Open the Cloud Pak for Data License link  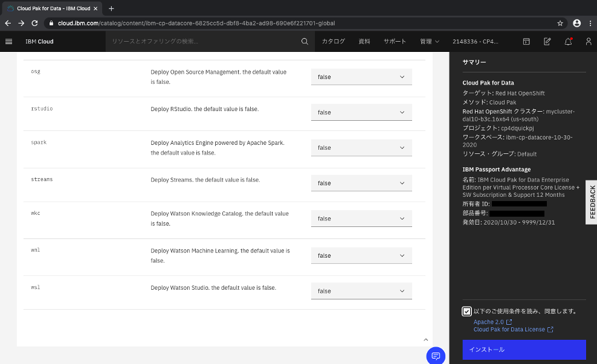tap(513, 330)
